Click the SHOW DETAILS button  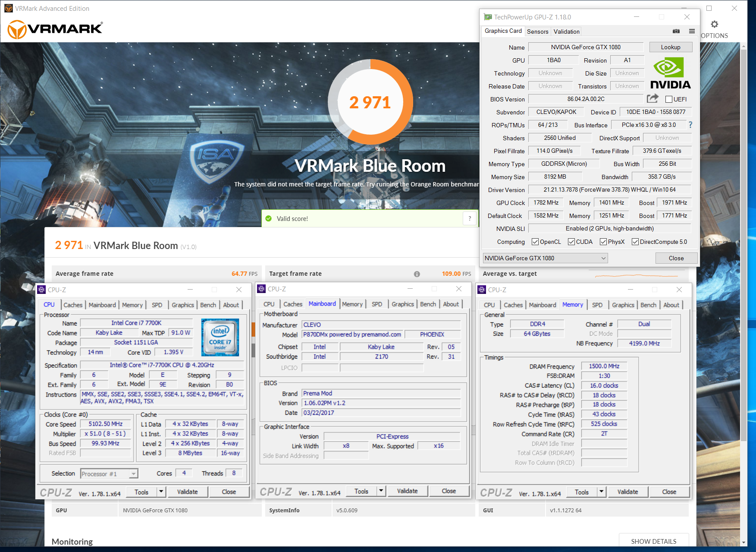click(653, 541)
